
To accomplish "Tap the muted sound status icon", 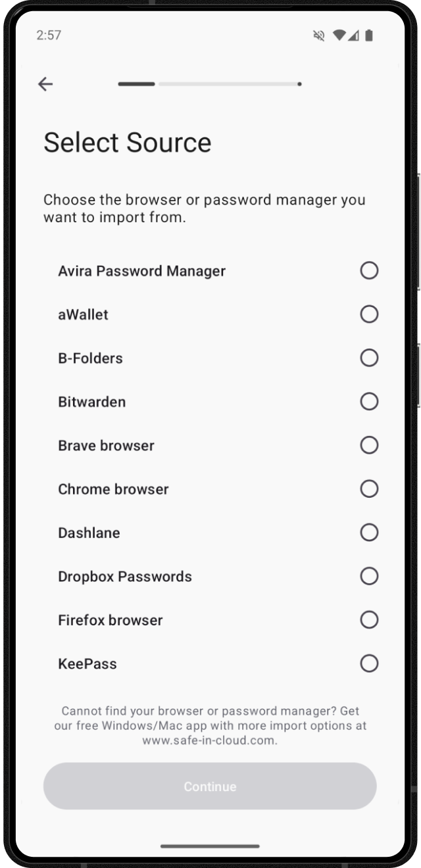I will pyautogui.click(x=319, y=36).
